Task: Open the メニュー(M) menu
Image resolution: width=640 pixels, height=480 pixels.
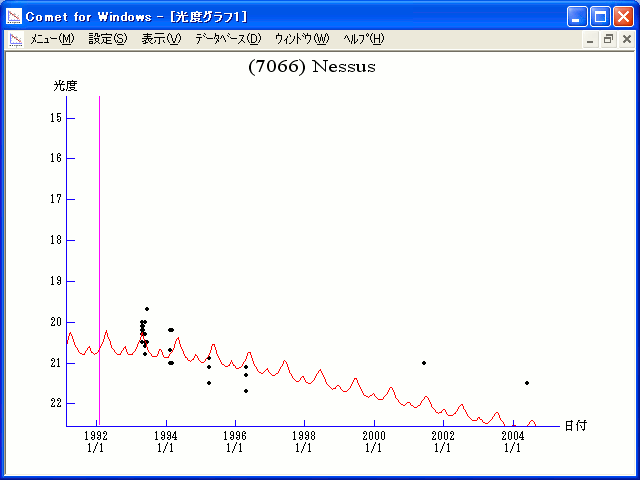Action: (x=52, y=39)
